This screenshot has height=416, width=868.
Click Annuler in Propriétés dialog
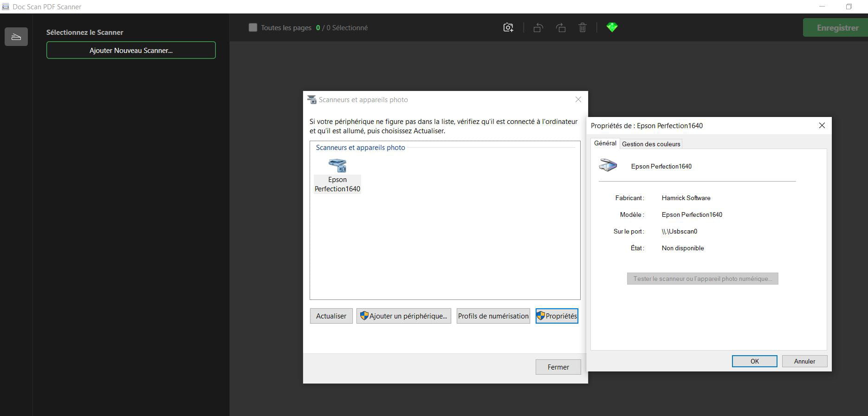804,361
